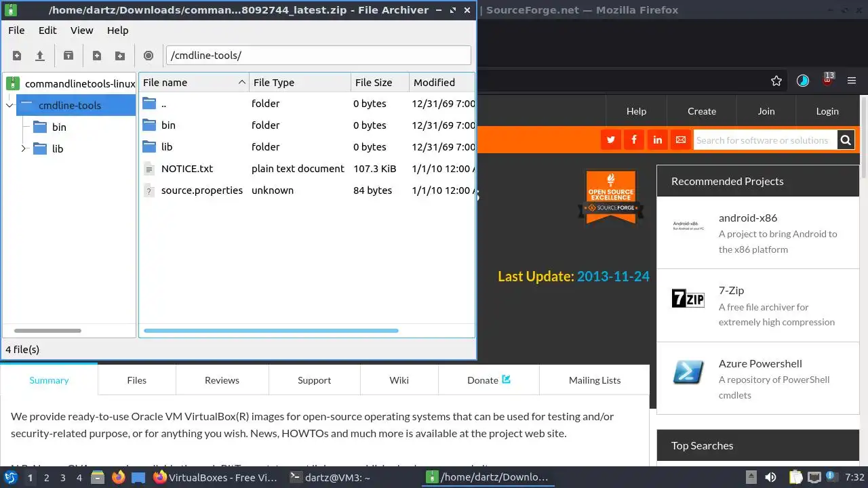Screen dimensions: 868x488
Task: Click the Azure Powershell project logo
Action: (x=688, y=372)
